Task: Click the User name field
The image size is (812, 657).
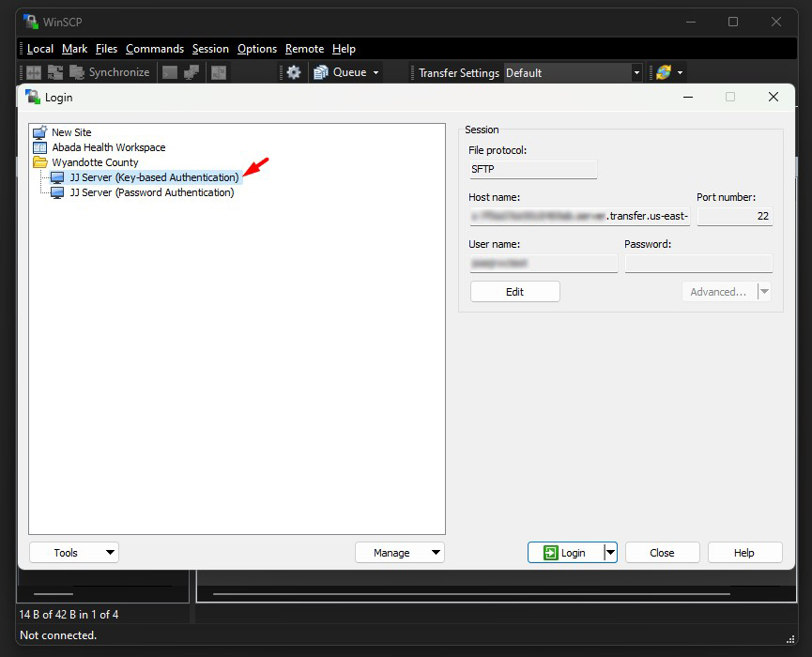Action: 544,263
